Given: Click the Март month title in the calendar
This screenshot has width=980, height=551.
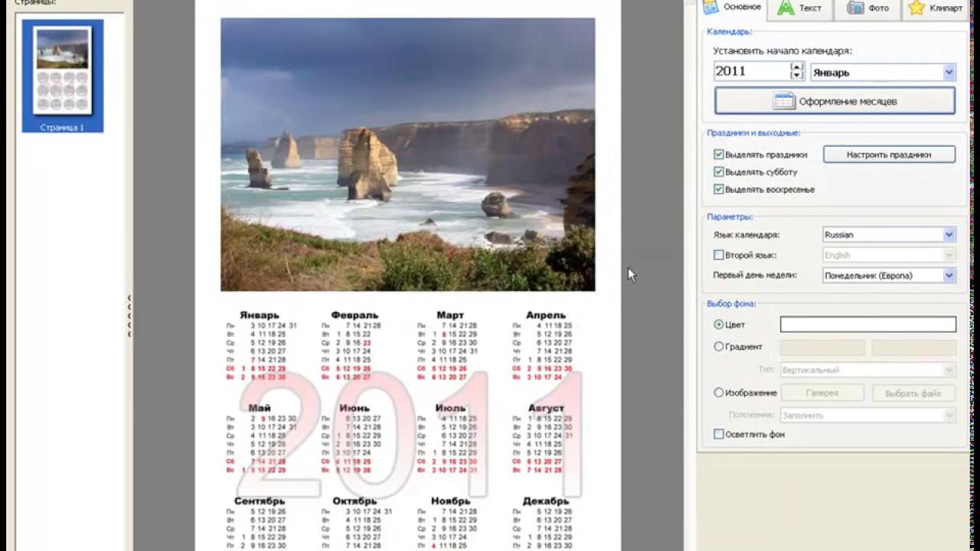Looking at the screenshot, I should point(450,315).
